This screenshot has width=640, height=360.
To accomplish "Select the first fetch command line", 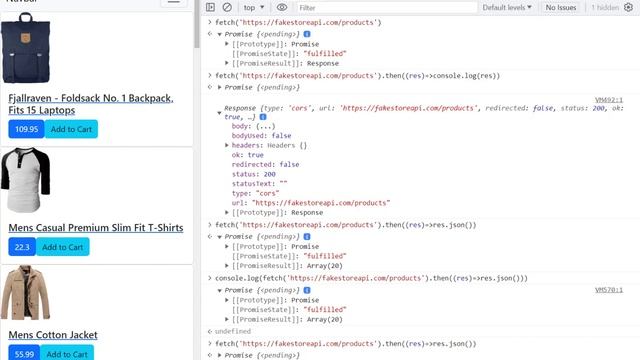I will 298,22.
